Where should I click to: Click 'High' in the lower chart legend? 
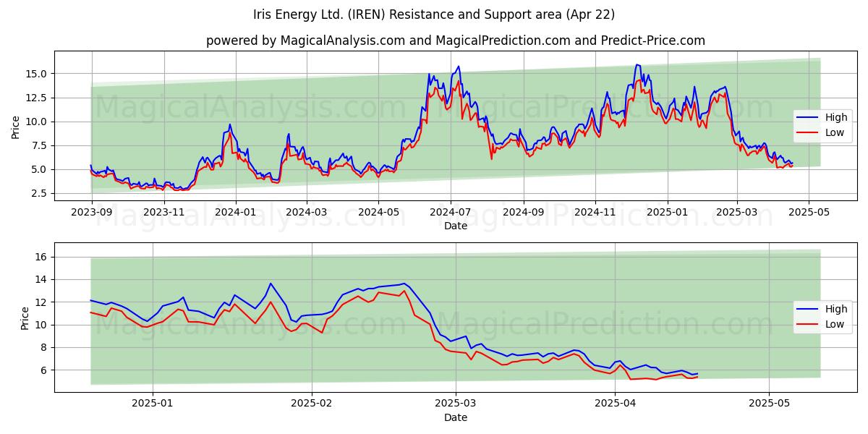coord(837,309)
